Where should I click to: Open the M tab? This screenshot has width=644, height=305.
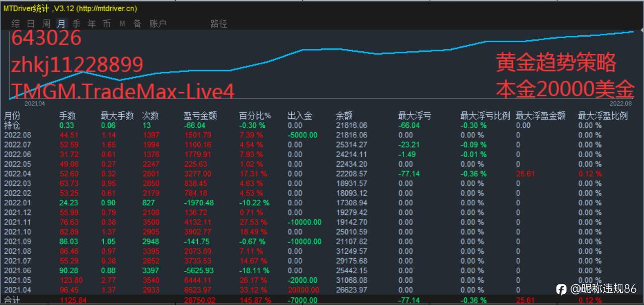pyautogui.click(x=122, y=24)
